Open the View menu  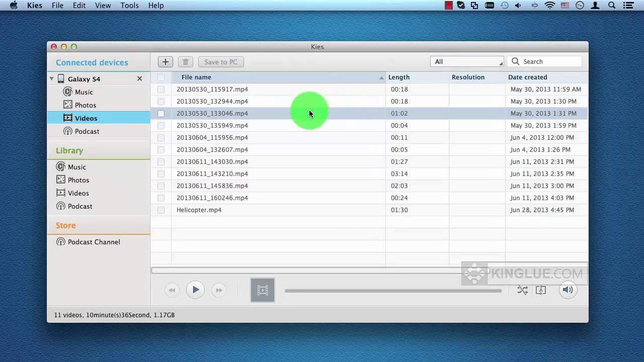[103, 6]
